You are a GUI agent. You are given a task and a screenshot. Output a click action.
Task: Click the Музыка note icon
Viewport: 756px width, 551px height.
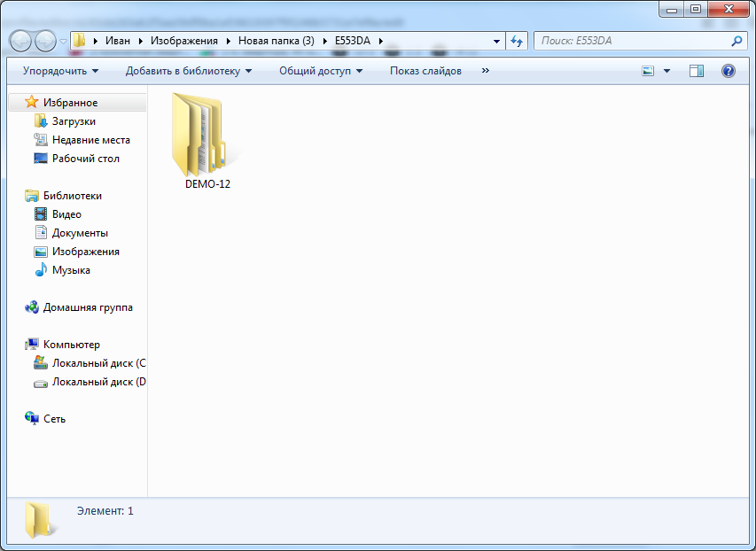point(41,269)
